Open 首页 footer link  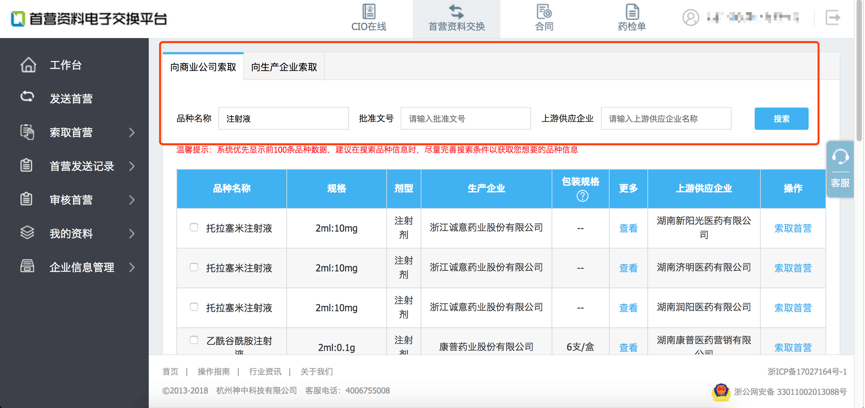pyautogui.click(x=170, y=372)
